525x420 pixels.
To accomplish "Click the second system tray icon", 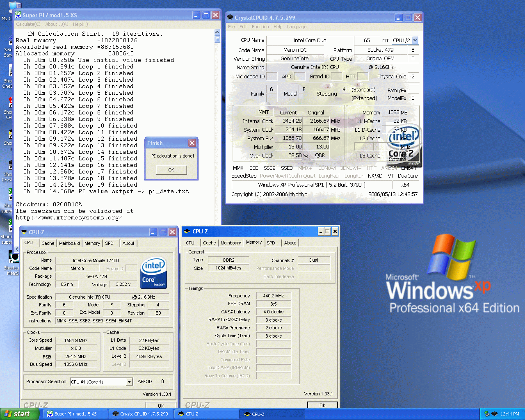I will tap(494, 414).
